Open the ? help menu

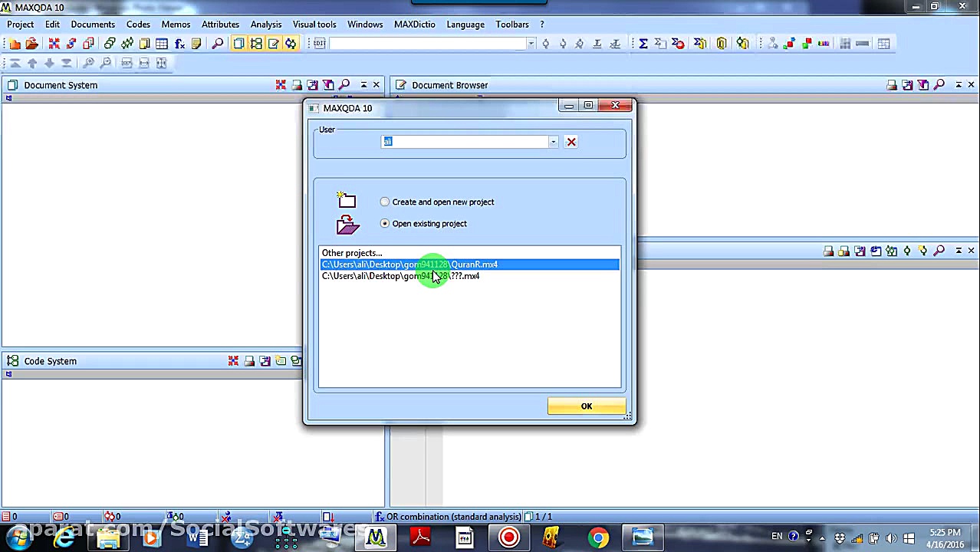pos(542,25)
